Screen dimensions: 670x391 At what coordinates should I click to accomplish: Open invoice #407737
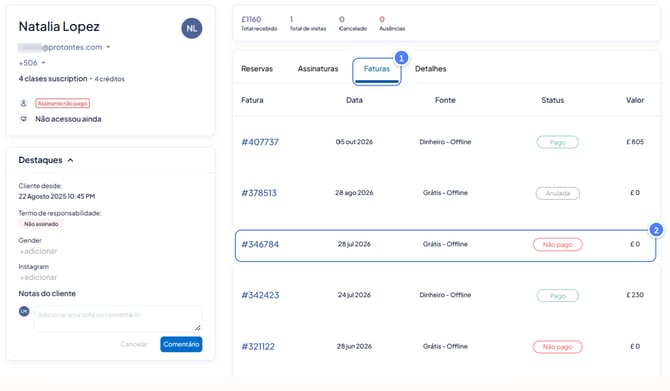(x=260, y=142)
